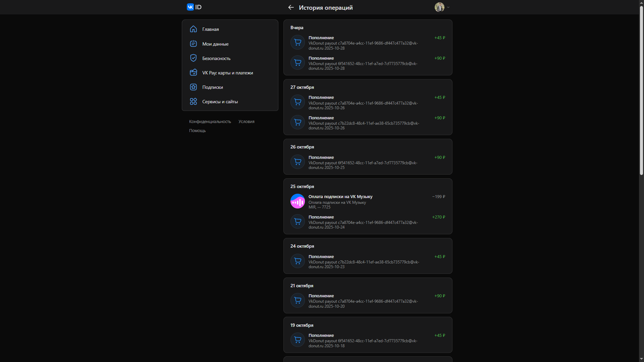Click the VK Pay wallet icon
The width and height of the screenshot is (644, 362).
193,72
